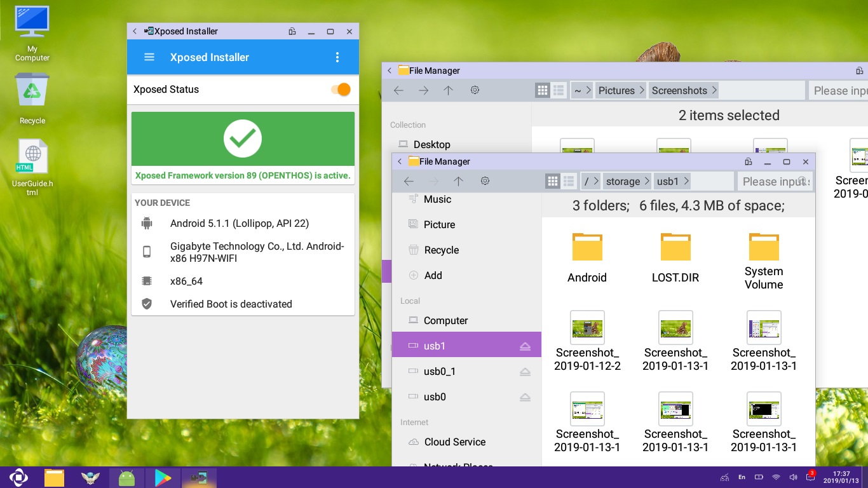Click the search field in Screenshots File Manager
The image size is (868, 488).
pos(839,91)
